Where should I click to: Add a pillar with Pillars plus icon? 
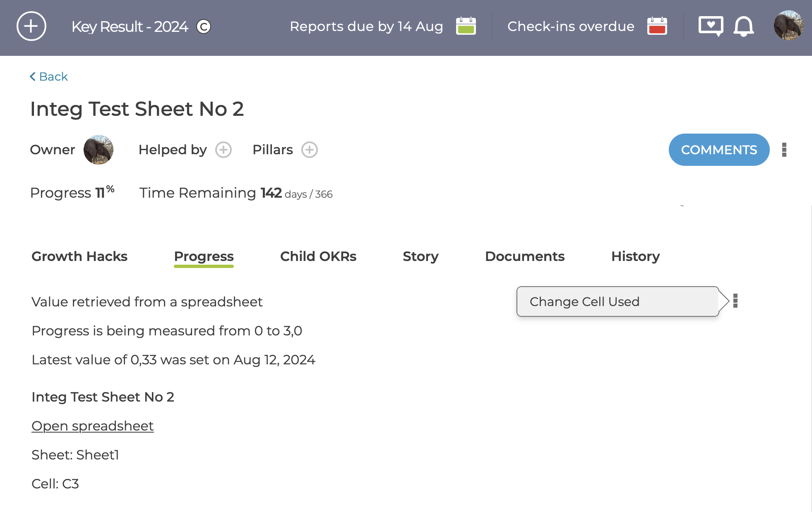point(310,150)
